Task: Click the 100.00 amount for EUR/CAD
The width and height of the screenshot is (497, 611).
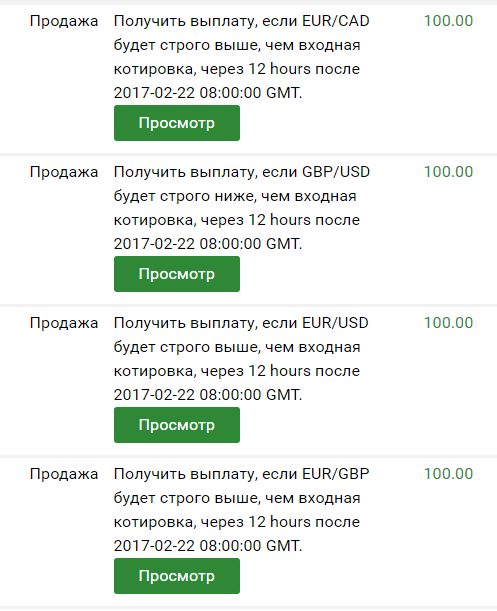Action: coord(448,21)
